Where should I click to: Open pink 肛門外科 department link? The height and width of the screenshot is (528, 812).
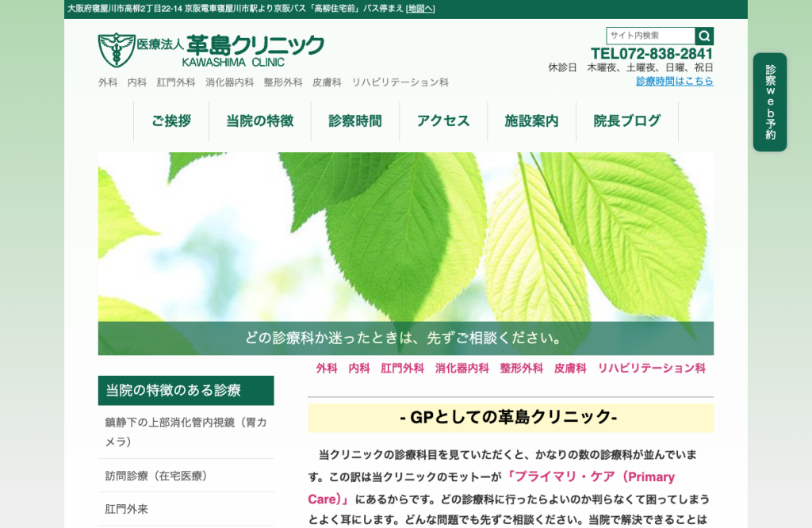tap(402, 368)
